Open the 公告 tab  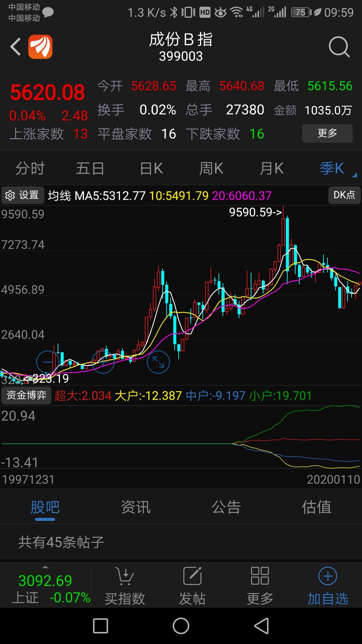pos(226,507)
